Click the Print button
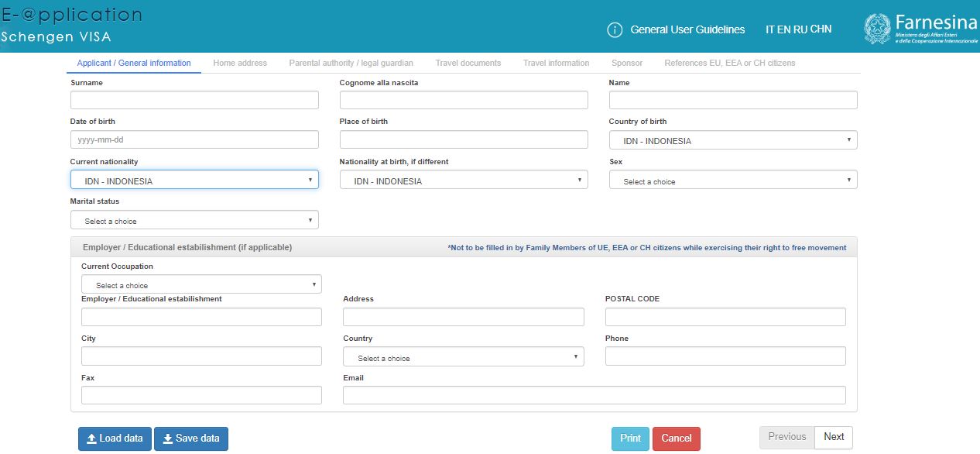 coord(631,439)
